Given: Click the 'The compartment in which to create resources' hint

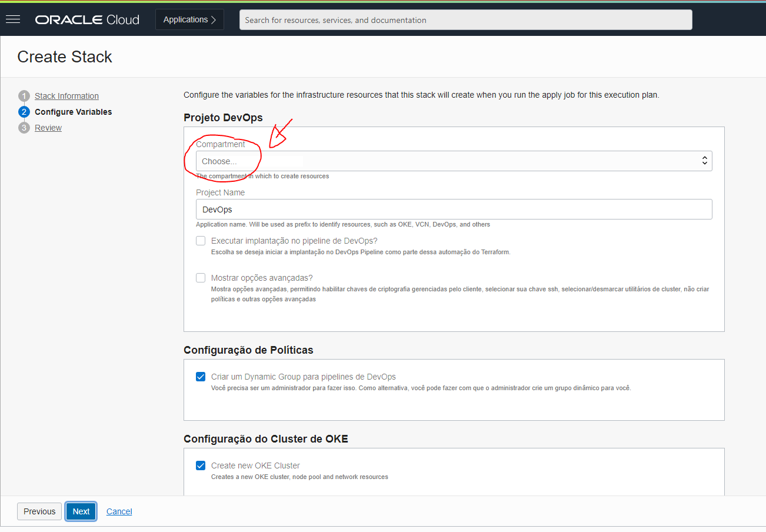Looking at the screenshot, I should point(262,176).
